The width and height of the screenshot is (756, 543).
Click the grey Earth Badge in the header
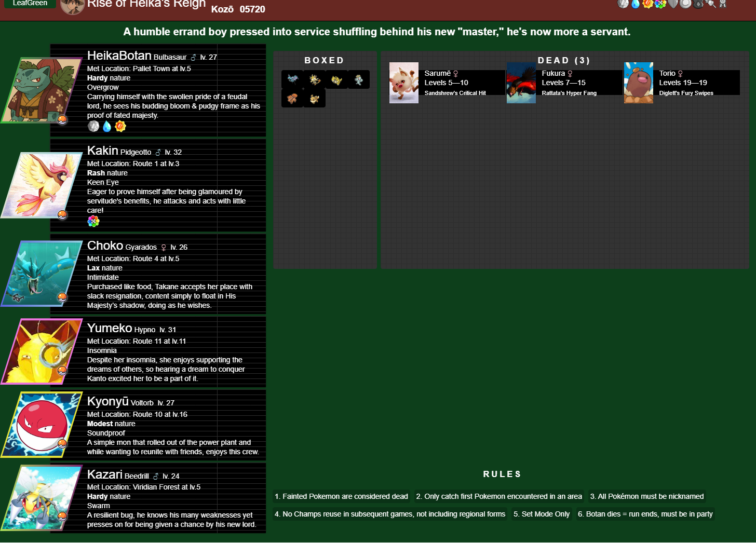point(710,4)
